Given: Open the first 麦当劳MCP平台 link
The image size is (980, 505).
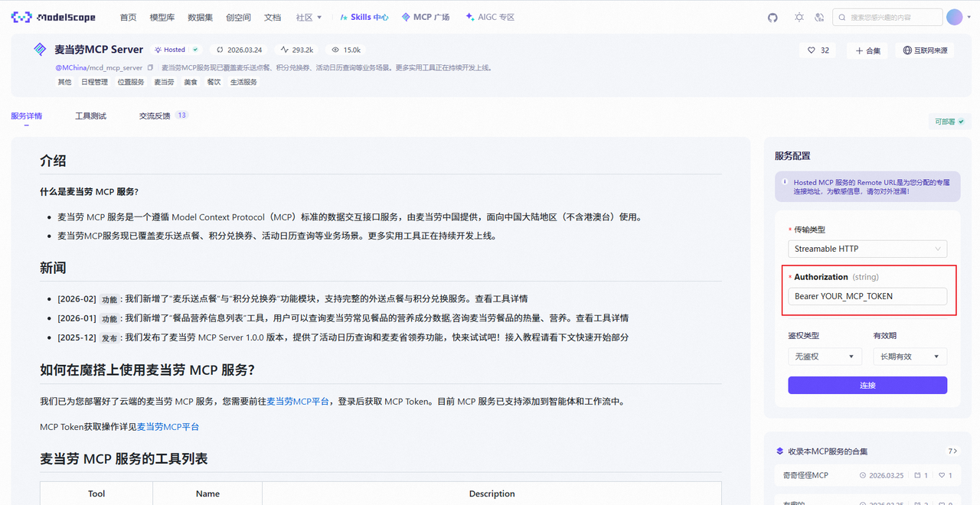Looking at the screenshot, I should (298, 401).
